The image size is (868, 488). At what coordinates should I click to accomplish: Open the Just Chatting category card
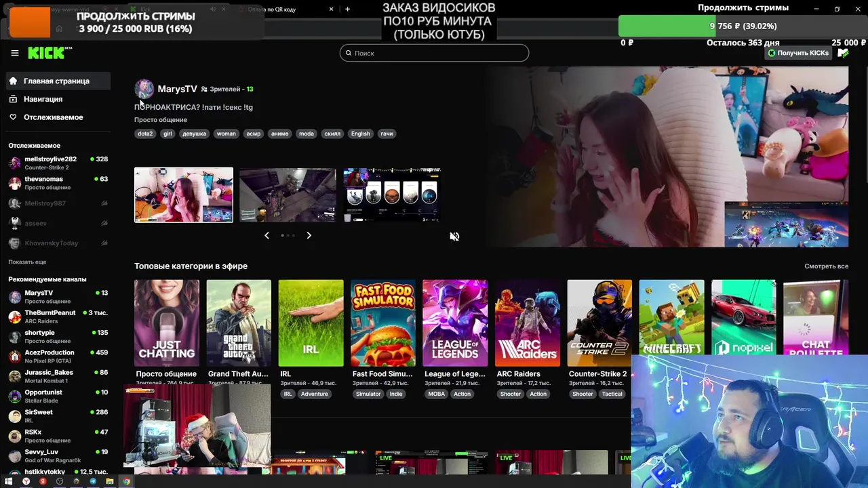coord(167,323)
